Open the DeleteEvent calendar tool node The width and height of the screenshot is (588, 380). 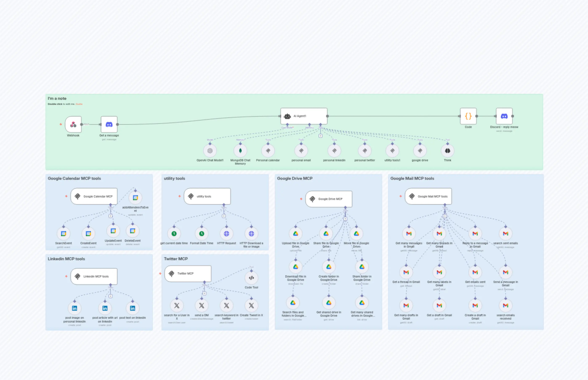click(x=132, y=231)
